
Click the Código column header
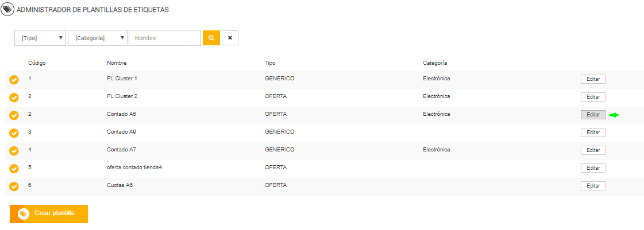coord(37,63)
